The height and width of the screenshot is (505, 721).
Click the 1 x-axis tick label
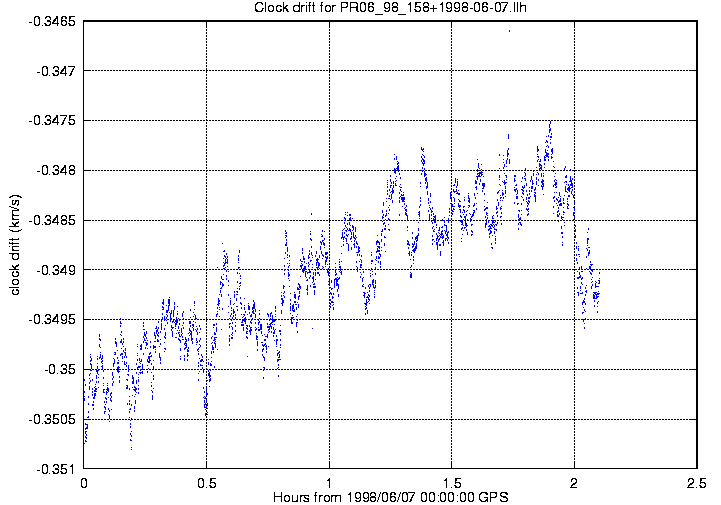(x=329, y=483)
